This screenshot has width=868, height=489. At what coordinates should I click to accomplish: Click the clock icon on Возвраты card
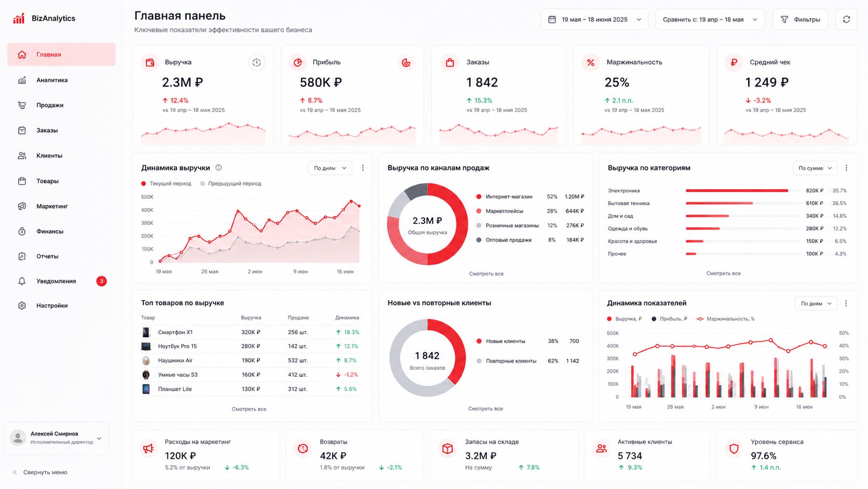303,448
